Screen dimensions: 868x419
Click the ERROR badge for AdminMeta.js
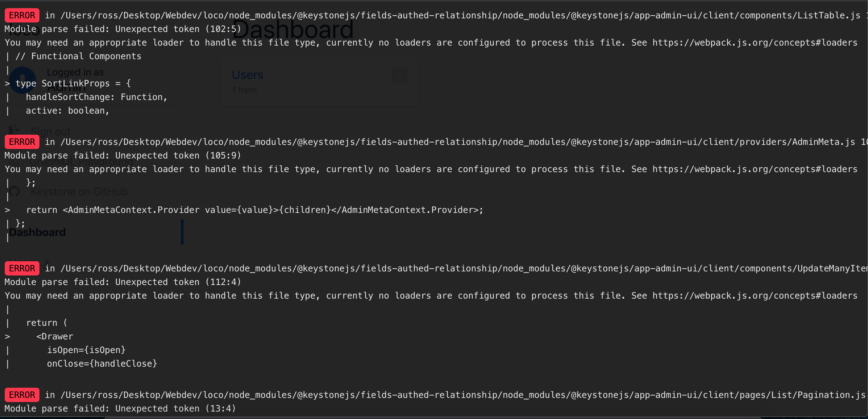tap(22, 142)
